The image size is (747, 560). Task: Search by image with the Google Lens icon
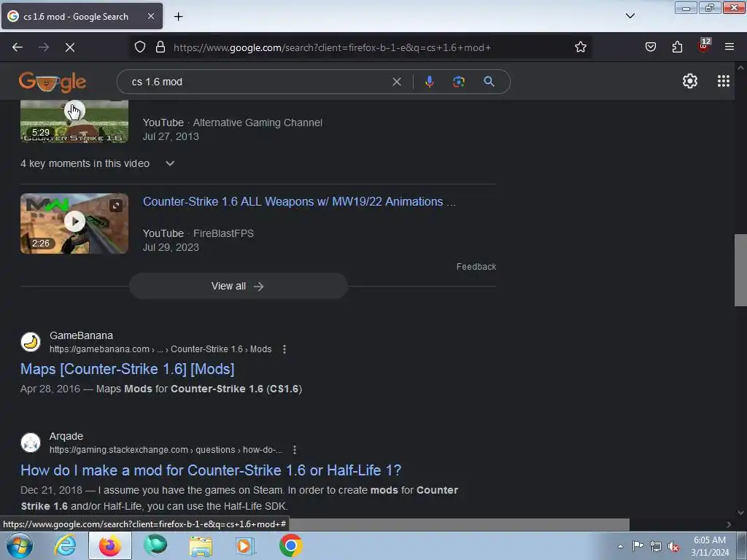[459, 82]
